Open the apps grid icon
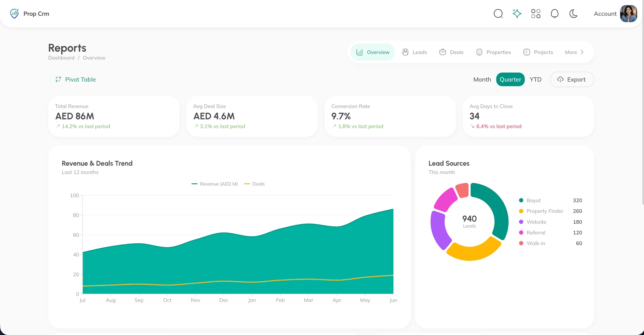The image size is (644, 335). (x=536, y=14)
